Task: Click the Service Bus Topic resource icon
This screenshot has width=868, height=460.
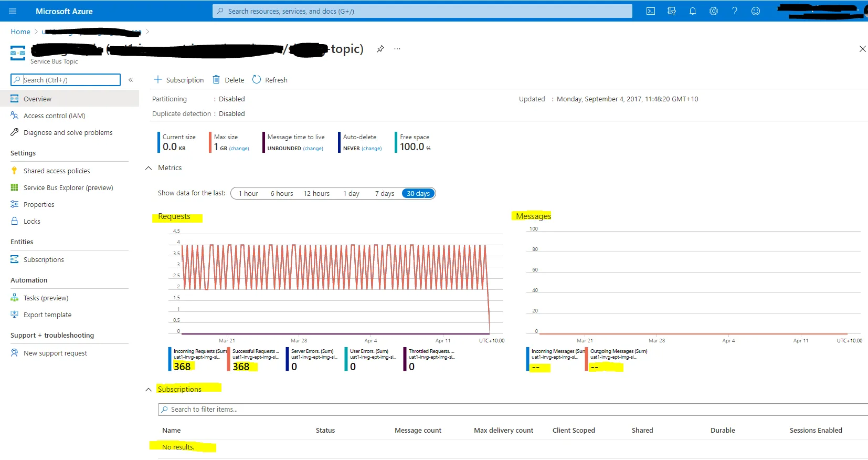Action: [18, 53]
